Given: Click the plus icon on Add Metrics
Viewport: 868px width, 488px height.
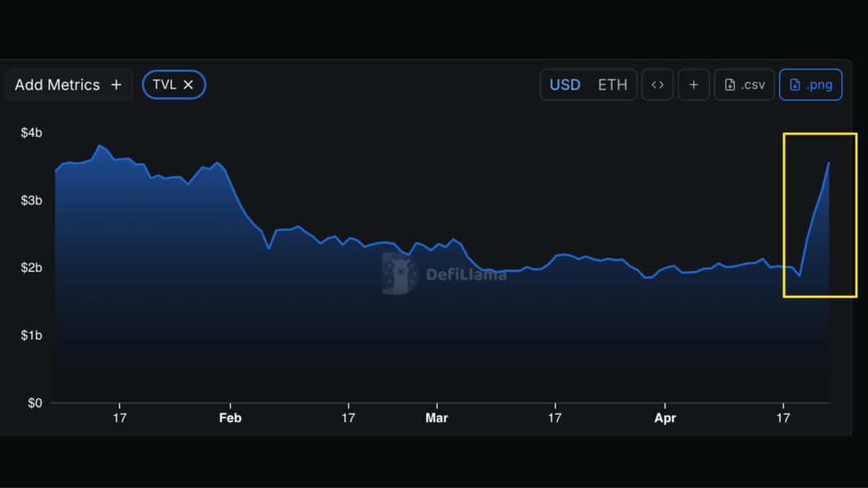Looking at the screenshot, I should 116,85.
